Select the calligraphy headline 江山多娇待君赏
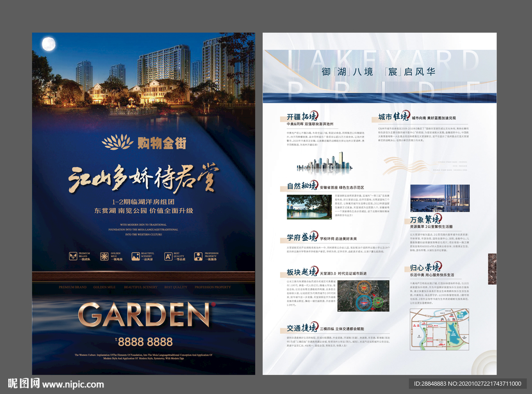The height and width of the screenshot is (394, 532). 143,178
